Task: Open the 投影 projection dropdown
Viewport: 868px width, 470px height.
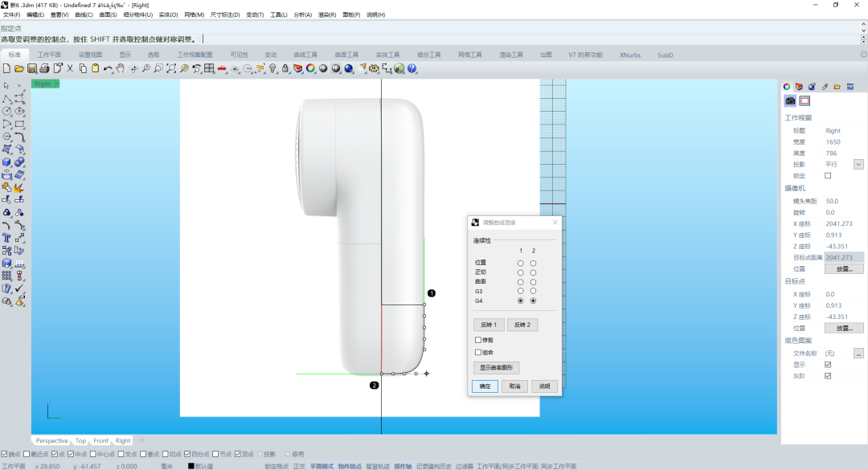Action: coord(858,165)
